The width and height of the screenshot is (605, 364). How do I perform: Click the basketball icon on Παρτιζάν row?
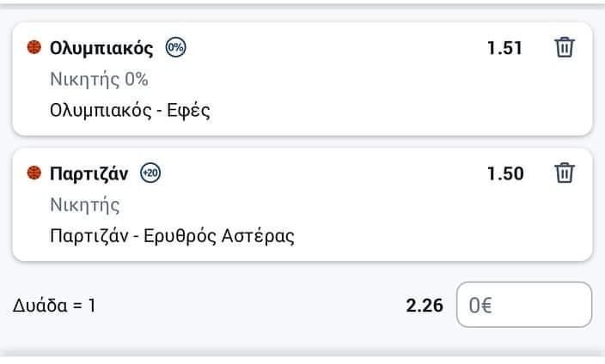[34, 173]
